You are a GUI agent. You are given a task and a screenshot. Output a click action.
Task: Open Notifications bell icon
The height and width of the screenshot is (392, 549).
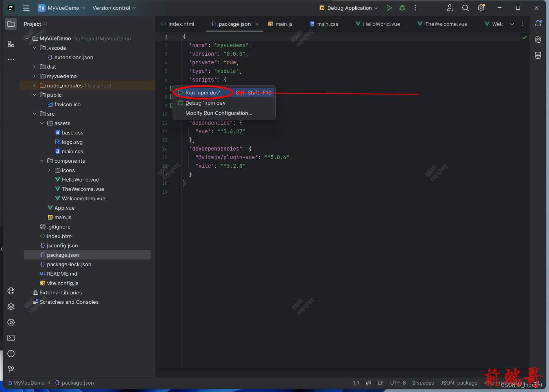[538, 24]
